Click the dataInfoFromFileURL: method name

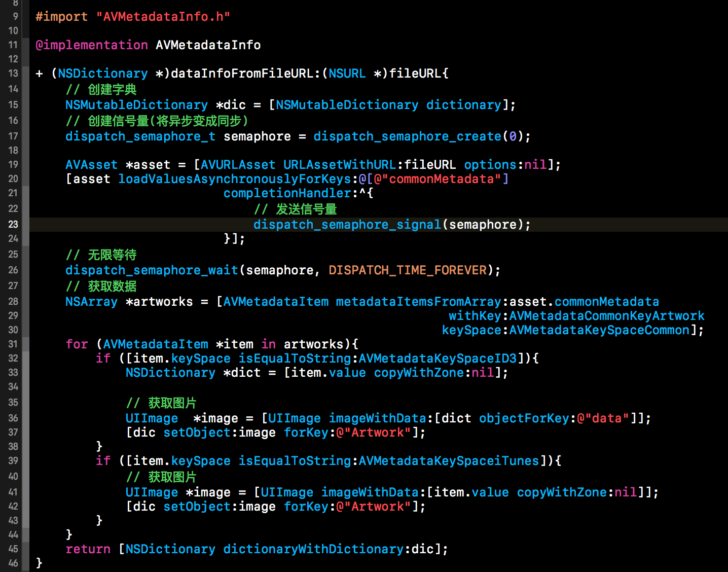pyautogui.click(x=245, y=74)
